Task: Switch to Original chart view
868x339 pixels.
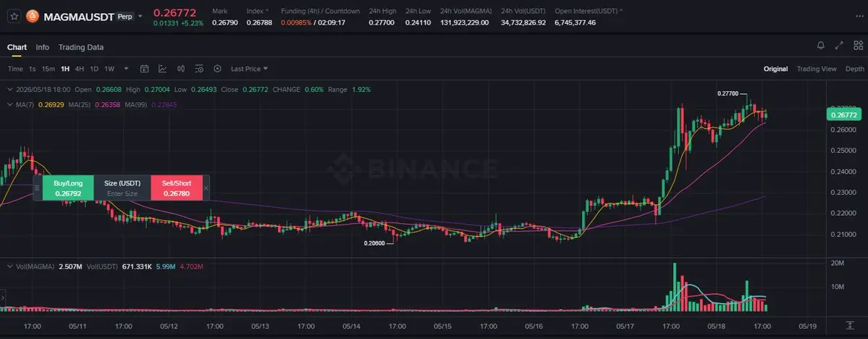Action: tap(775, 69)
